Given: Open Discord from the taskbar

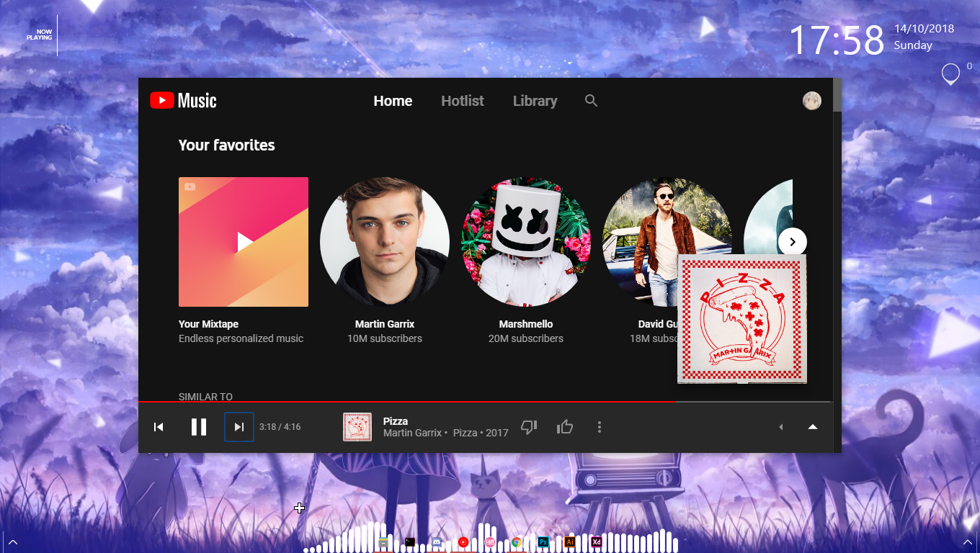Looking at the screenshot, I should coord(436,541).
